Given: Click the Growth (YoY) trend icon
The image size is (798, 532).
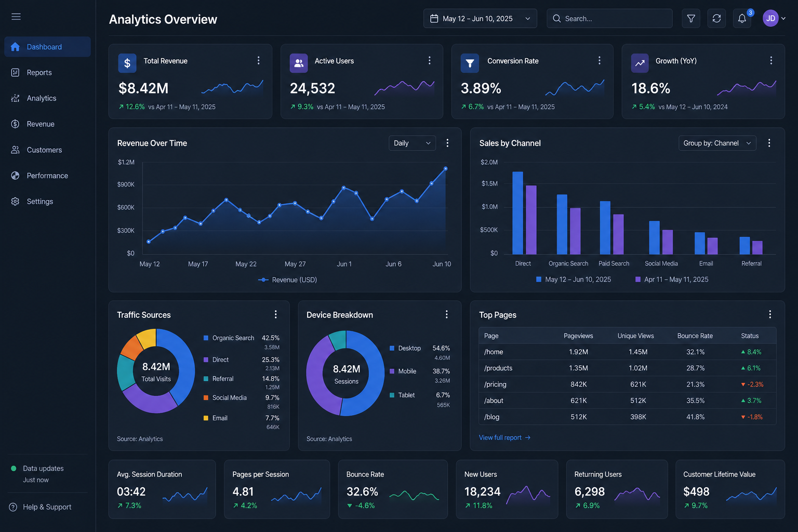Looking at the screenshot, I should (640, 63).
